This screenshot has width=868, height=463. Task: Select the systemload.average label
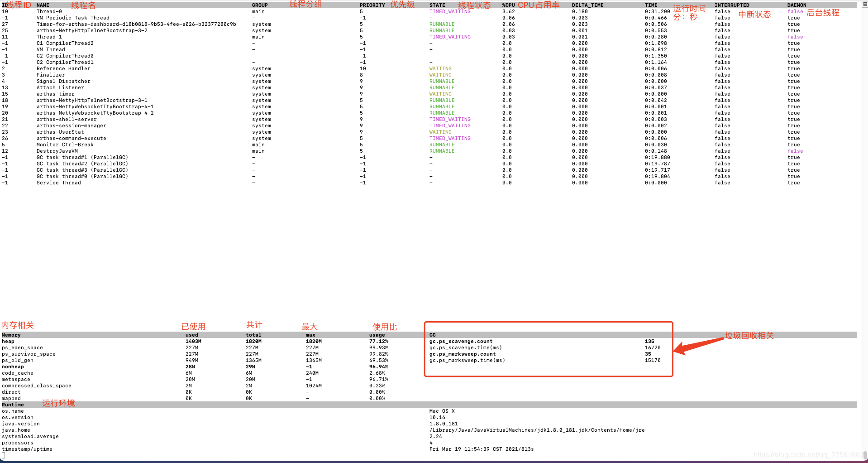30,437
